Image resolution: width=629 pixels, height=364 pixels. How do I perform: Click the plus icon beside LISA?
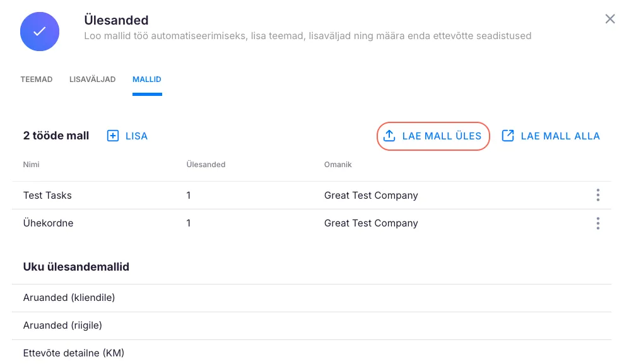tap(113, 136)
